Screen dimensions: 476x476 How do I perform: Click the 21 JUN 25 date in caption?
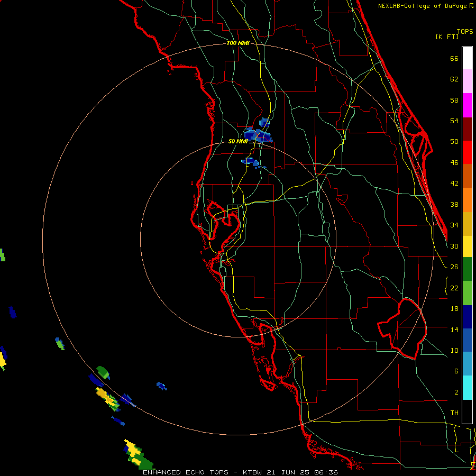click(289, 472)
